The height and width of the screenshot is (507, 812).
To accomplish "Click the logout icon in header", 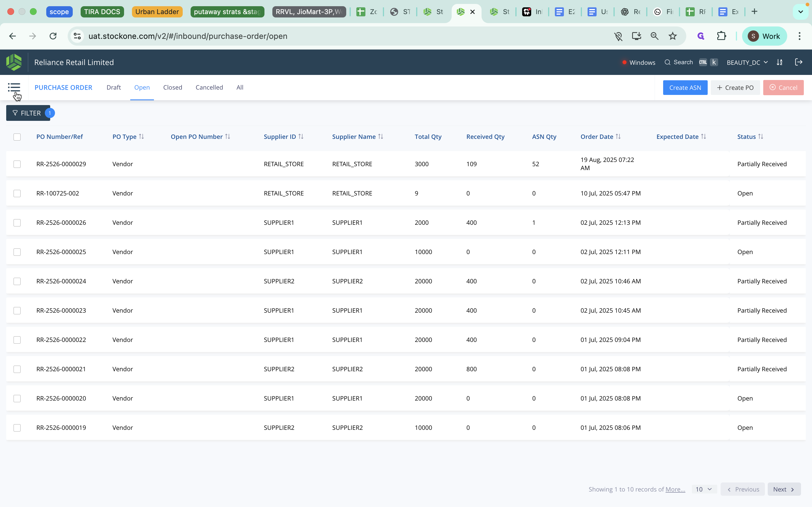I will click(x=798, y=62).
